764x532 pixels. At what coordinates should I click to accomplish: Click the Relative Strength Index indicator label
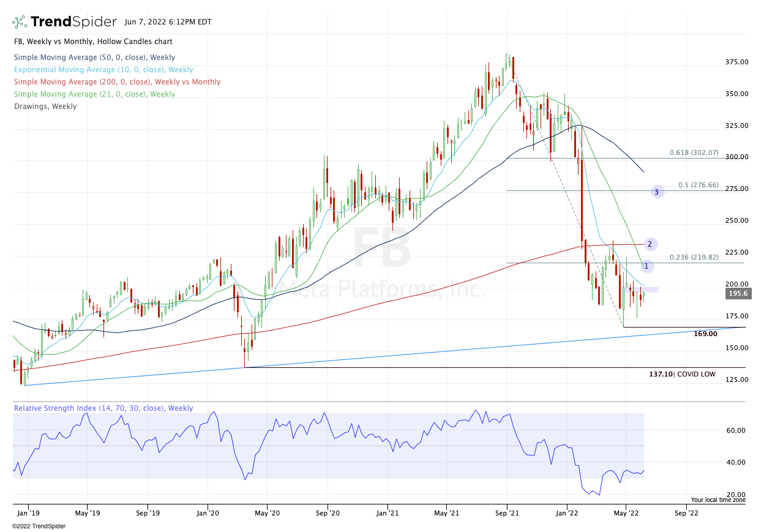pyautogui.click(x=103, y=408)
